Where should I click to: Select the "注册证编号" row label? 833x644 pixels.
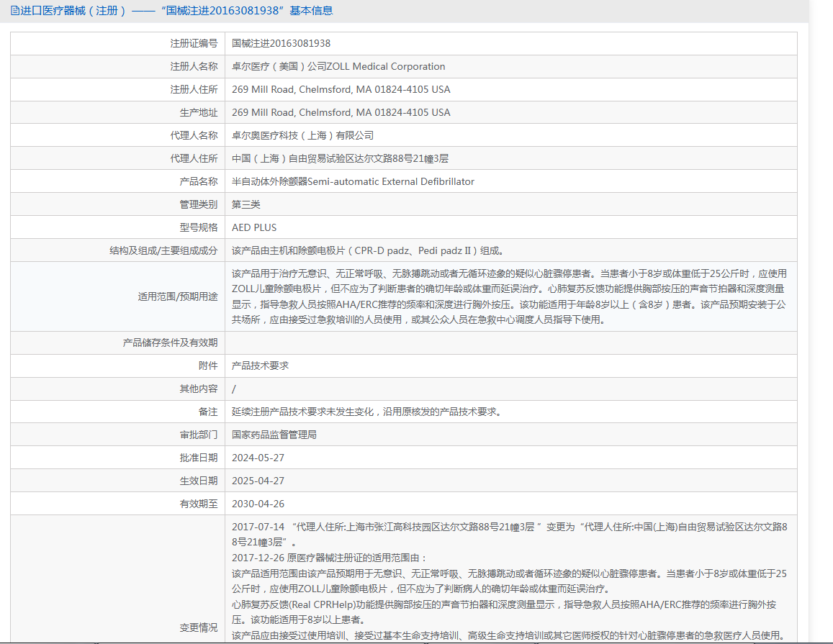pyautogui.click(x=194, y=44)
